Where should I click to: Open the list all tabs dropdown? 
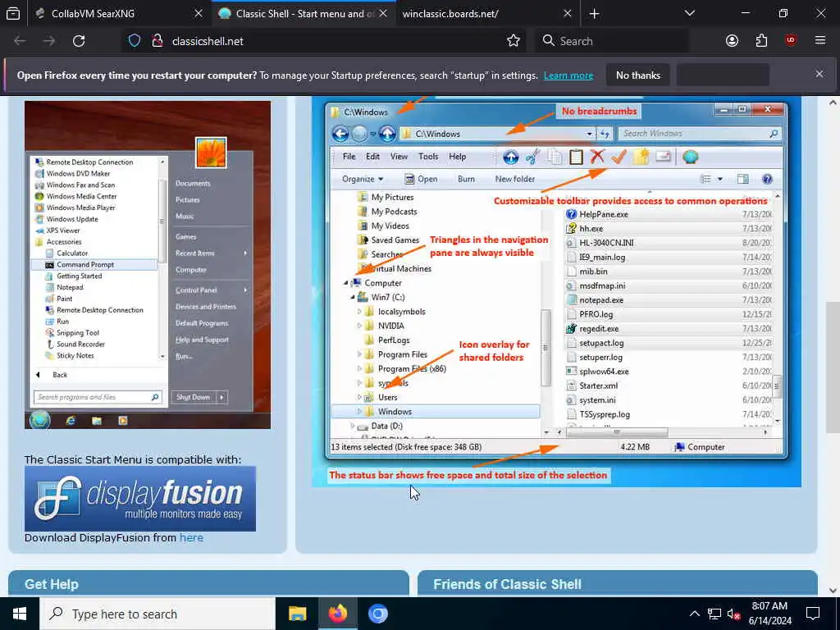[689, 13]
